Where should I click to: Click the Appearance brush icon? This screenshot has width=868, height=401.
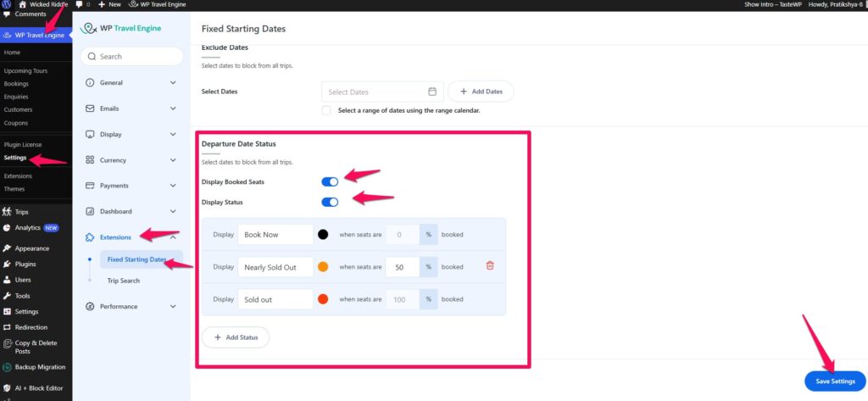tap(7, 248)
